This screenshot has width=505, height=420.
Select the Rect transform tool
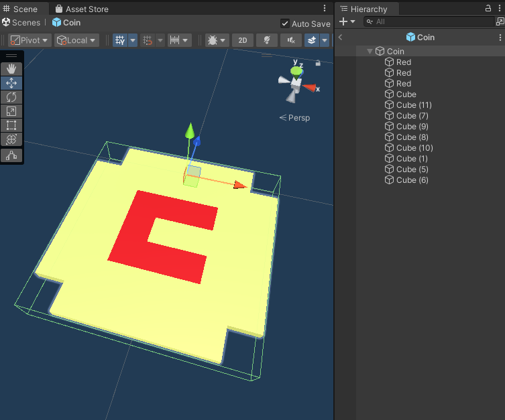[11, 125]
